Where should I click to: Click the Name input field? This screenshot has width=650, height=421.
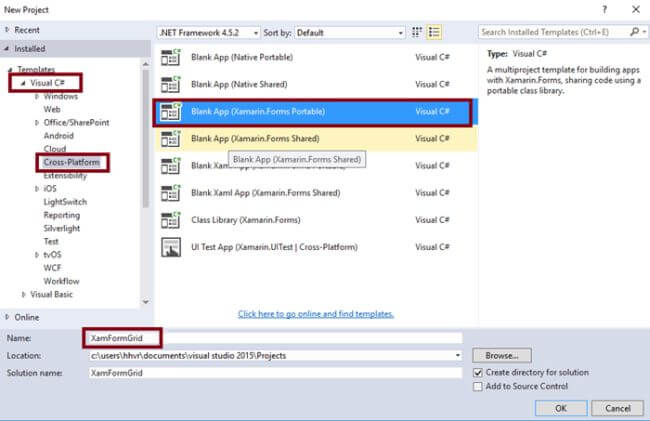(x=275, y=338)
